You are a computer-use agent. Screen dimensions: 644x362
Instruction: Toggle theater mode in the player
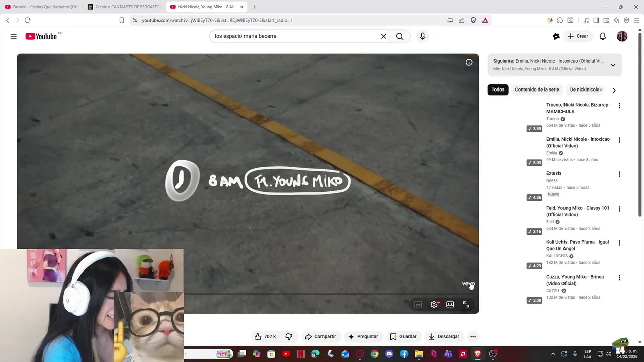[x=450, y=304]
